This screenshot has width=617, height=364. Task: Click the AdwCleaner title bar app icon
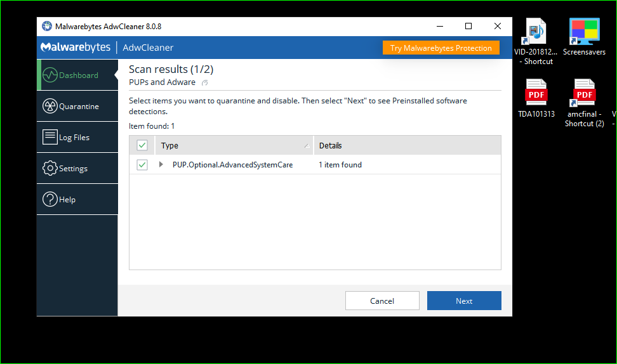(x=47, y=27)
